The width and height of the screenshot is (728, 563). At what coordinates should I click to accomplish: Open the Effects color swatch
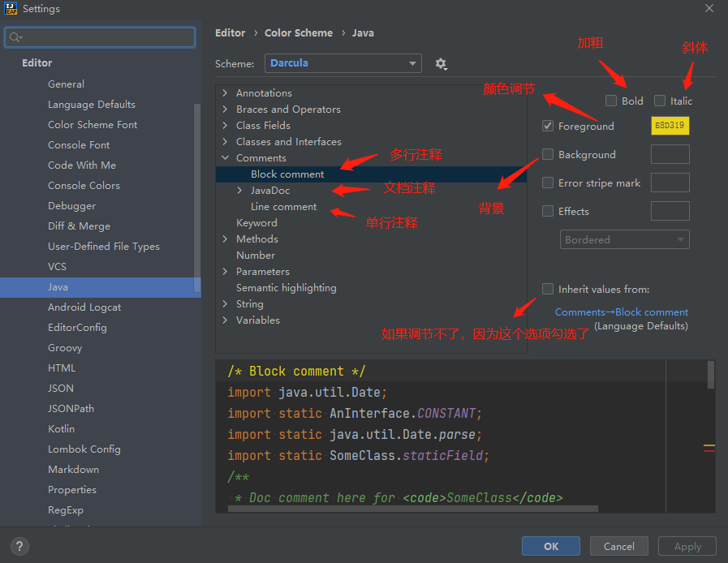(x=670, y=211)
